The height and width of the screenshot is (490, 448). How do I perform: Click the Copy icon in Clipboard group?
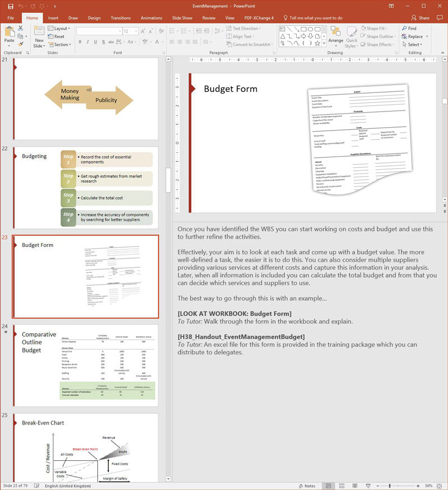point(20,36)
